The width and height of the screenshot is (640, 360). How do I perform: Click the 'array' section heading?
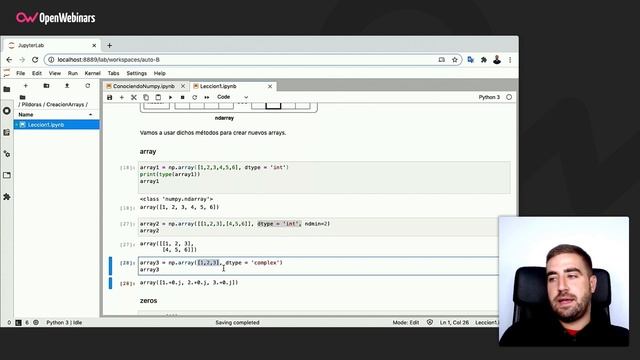(148, 151)
